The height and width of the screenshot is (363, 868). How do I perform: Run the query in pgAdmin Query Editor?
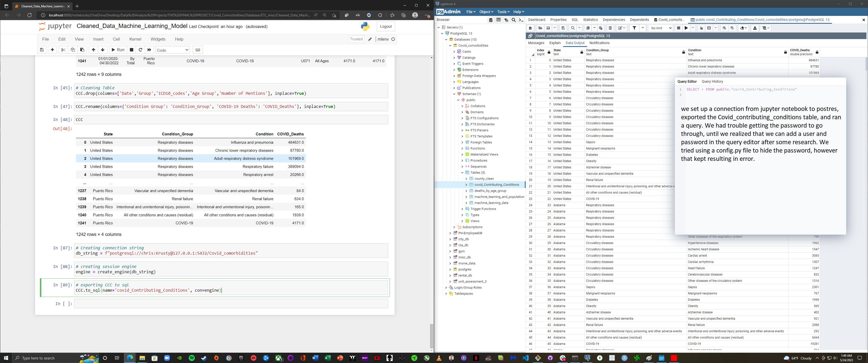(x=686, y=28)
